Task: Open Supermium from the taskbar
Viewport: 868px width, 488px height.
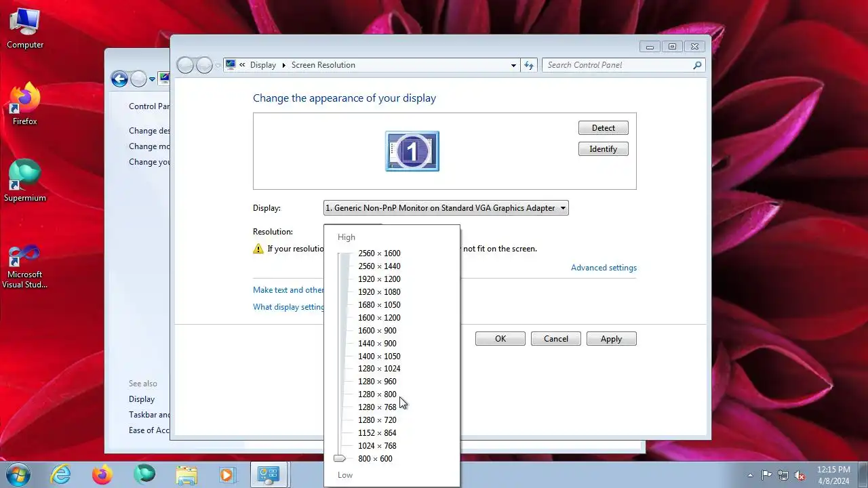Action: click(x=144, y=474)
